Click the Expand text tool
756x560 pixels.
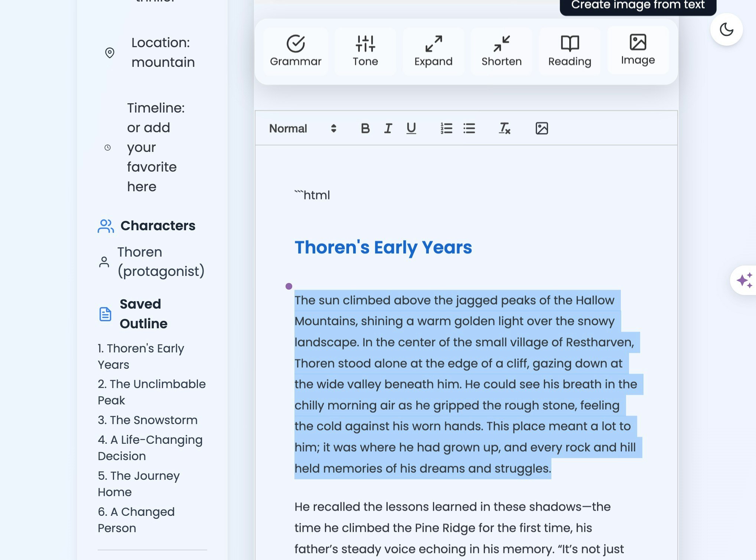(433, 51)
